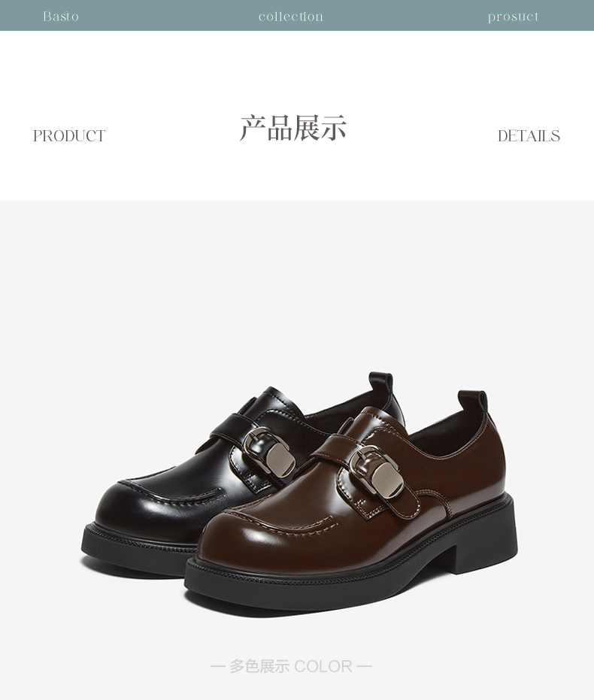
Task: Click the DETAILS heading text
Action: [x=529, y=135]
